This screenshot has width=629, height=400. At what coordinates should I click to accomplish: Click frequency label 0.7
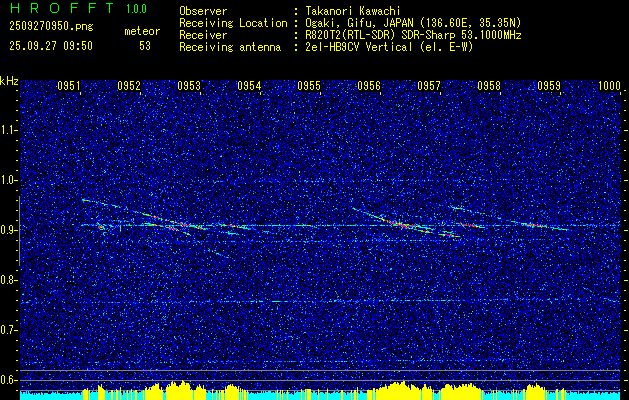9,330
